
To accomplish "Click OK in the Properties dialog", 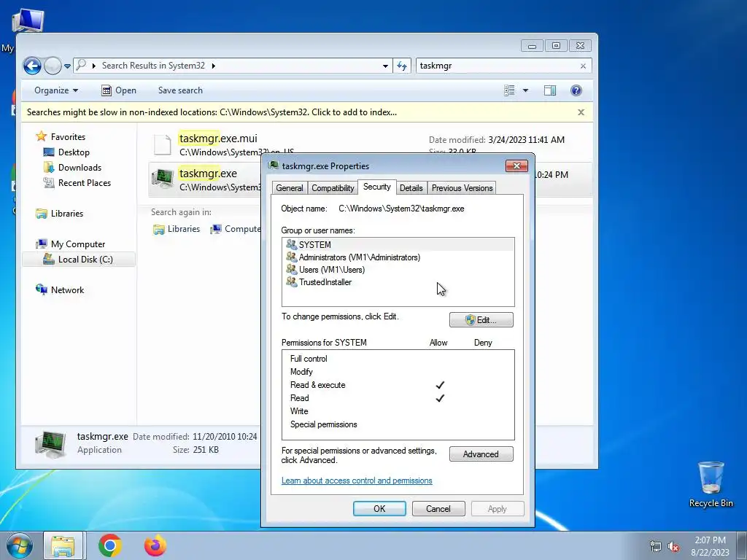I will (379, 509).
